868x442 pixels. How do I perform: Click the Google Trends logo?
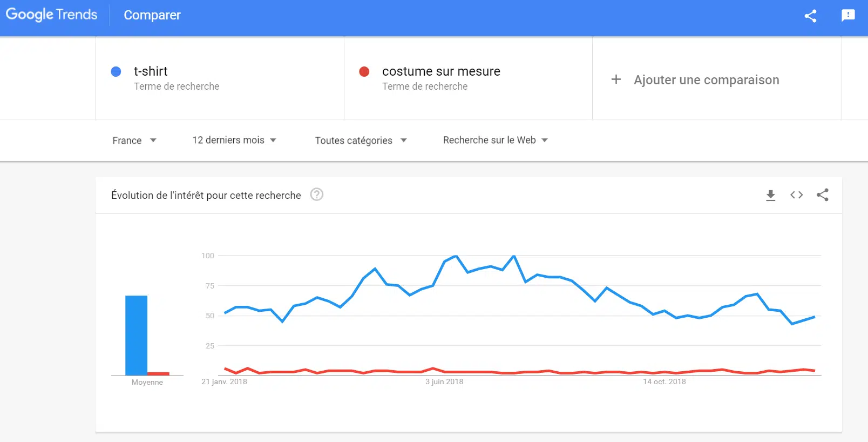[x=52, y=15]
